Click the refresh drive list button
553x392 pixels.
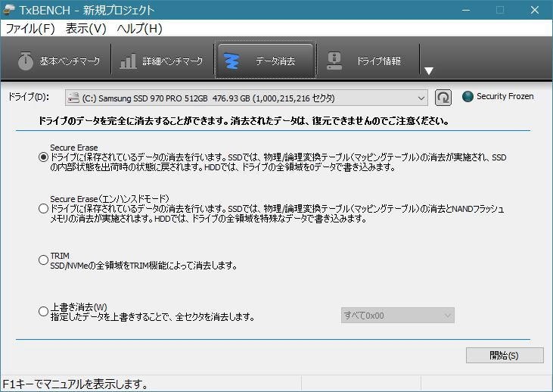pos(443,98)
